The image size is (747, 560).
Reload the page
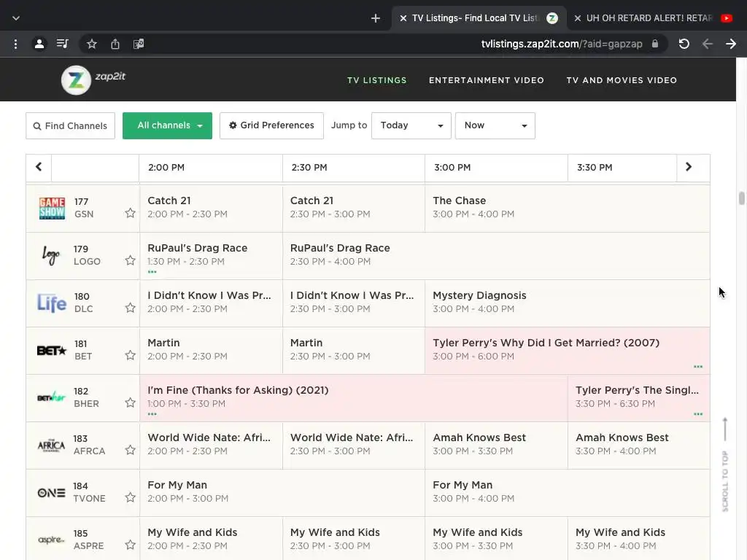click(x=684, y=44)
